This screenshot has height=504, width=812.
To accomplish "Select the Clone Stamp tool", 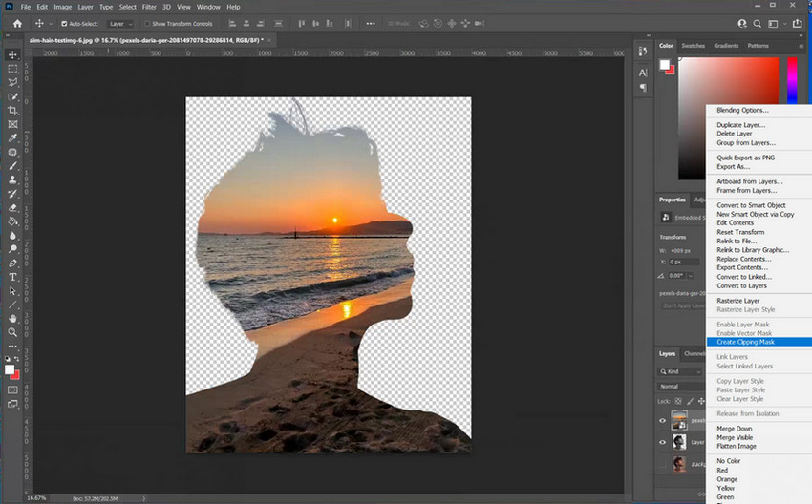I will click(12, 180).
